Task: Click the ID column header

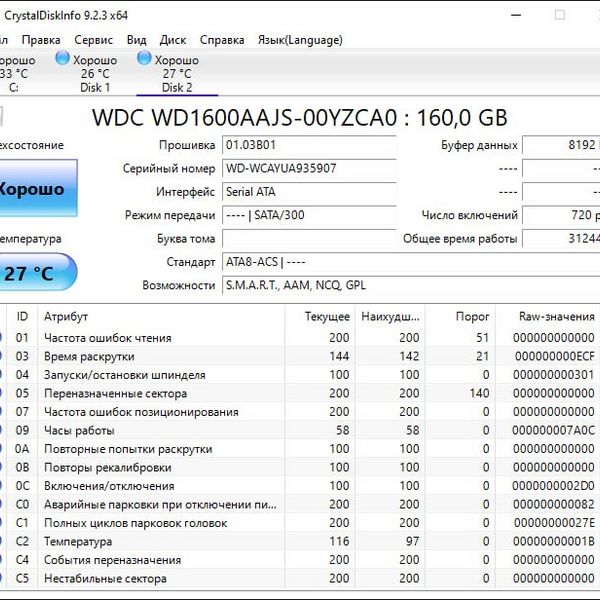Action: pos(22,316)
